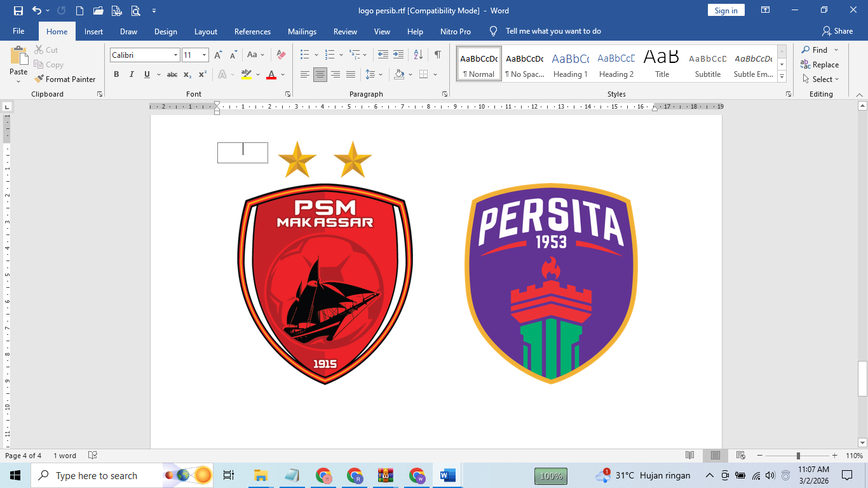Toggle the Underline button
This screenshot has height=488, width=868.
[x=146, y=74]
